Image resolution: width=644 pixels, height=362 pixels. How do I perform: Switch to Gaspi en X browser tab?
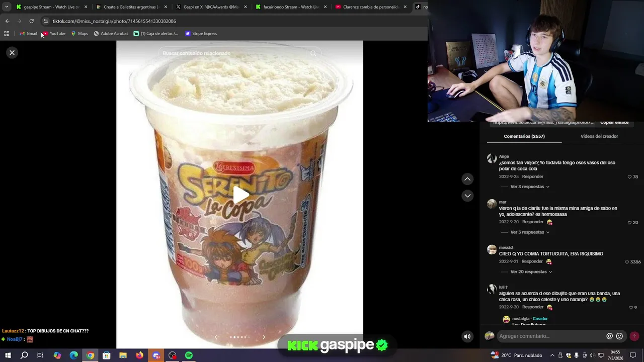click(211, 7)
